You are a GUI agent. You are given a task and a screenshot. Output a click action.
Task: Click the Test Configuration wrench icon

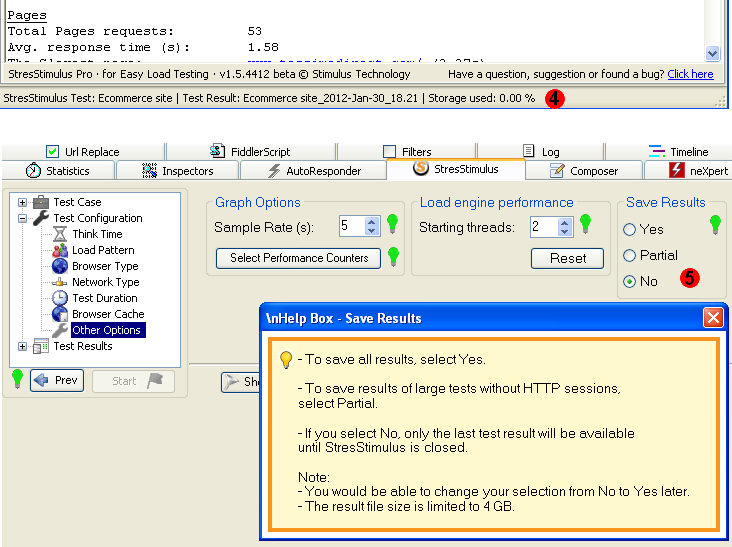coord(41,218)
